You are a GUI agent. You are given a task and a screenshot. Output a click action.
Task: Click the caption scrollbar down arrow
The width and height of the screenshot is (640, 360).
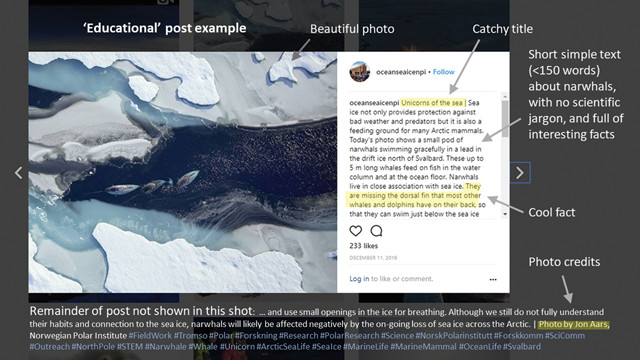pyautogui.click(x=505, y=214)
